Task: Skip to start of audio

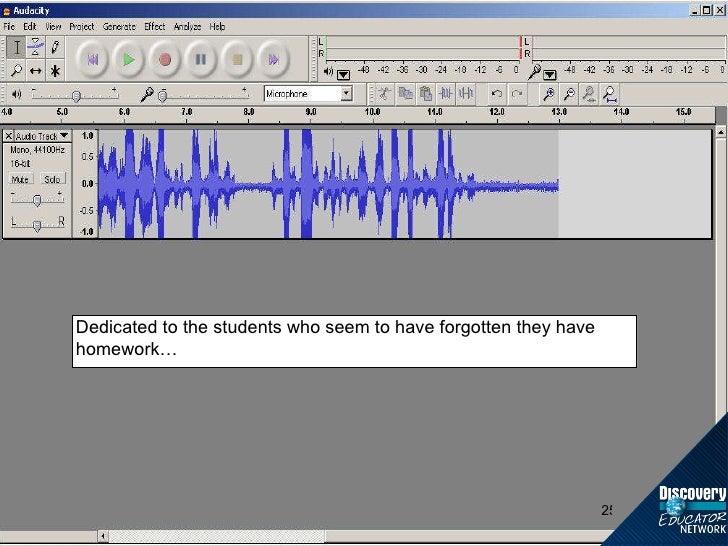Action: (x=92, y=59)
